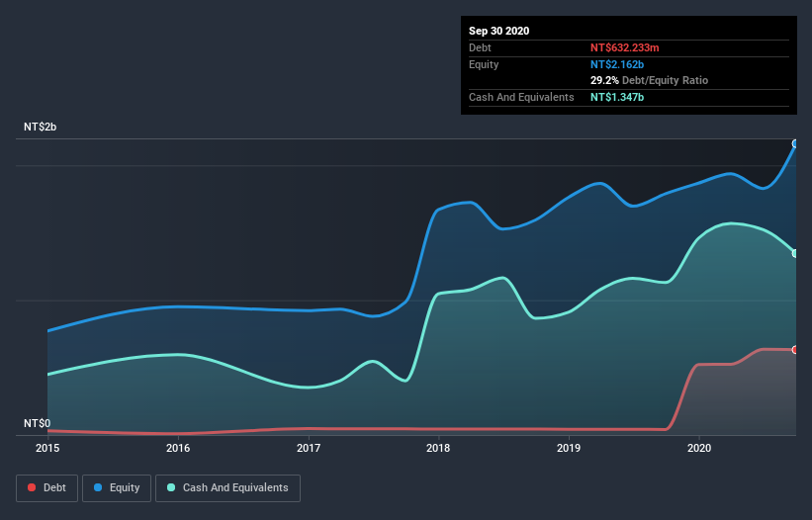
Task: Select the 2017 x-axis label
Action: (x=309, y=448)
